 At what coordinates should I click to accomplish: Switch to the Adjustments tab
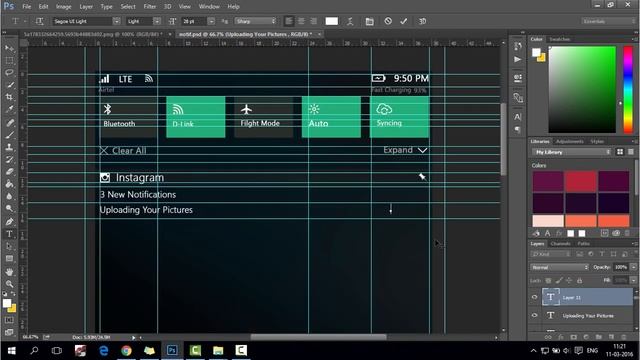[570, 141]
